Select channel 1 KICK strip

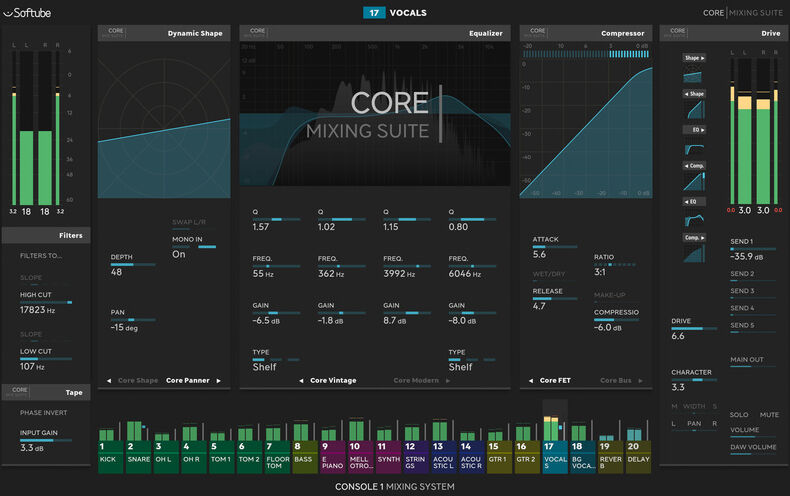pyautogui.click(x=110, y=457)
